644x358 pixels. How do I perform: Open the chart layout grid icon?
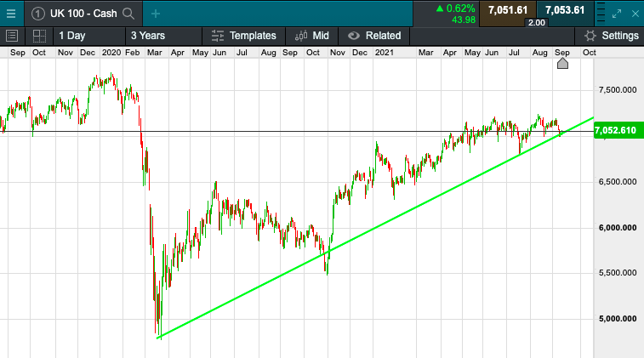coord(39,36)
